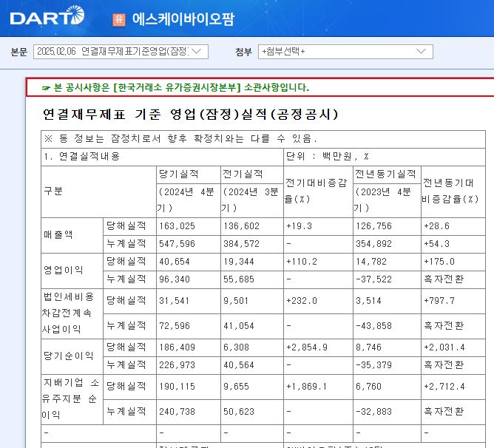Screen dimensions: 494x448
Task: Select pre-tax profit 31,541
Action: tap(175, 301)
